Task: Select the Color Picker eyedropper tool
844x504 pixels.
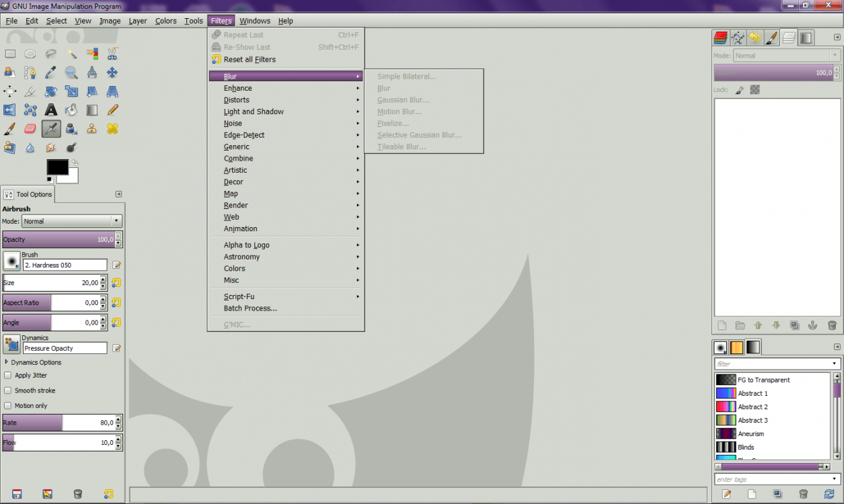Action: (x=51, y=73)
